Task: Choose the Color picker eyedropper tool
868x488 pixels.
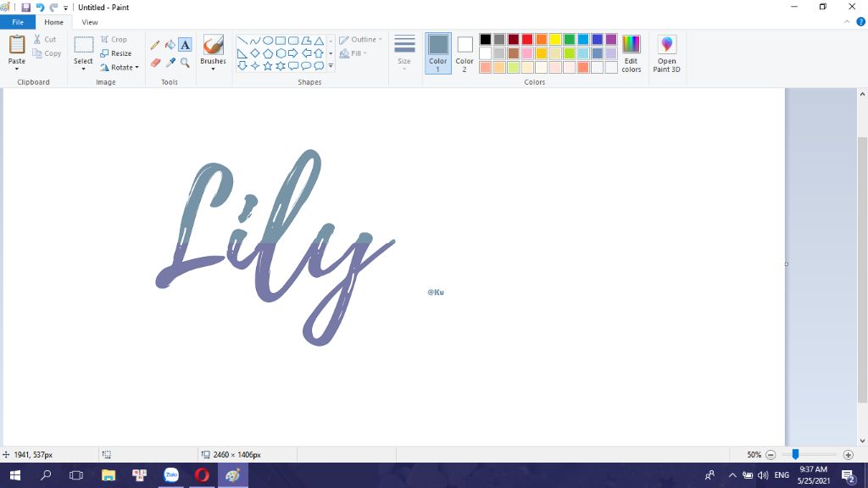Action: (170, 63)
